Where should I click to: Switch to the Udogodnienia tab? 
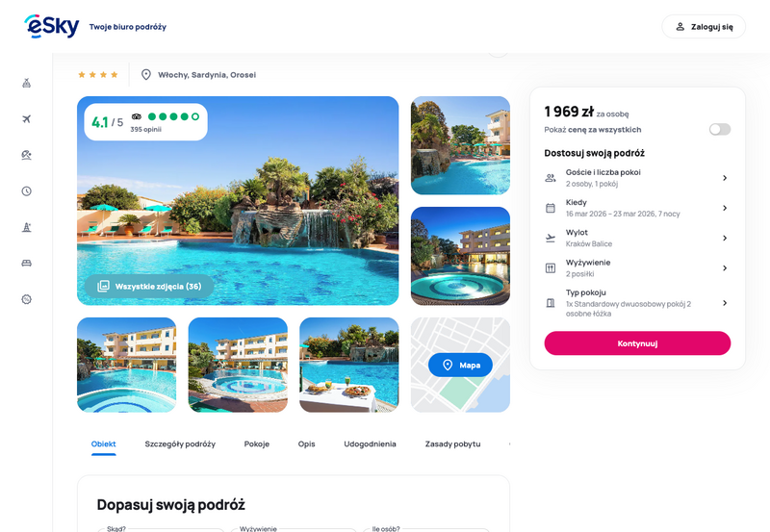pos(370,443)
